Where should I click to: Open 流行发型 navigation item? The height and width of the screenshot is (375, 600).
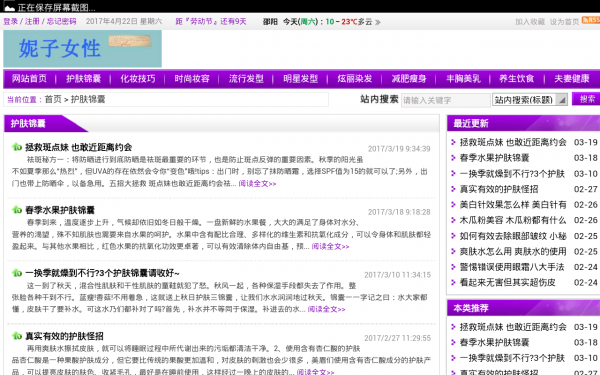(246, 79)
